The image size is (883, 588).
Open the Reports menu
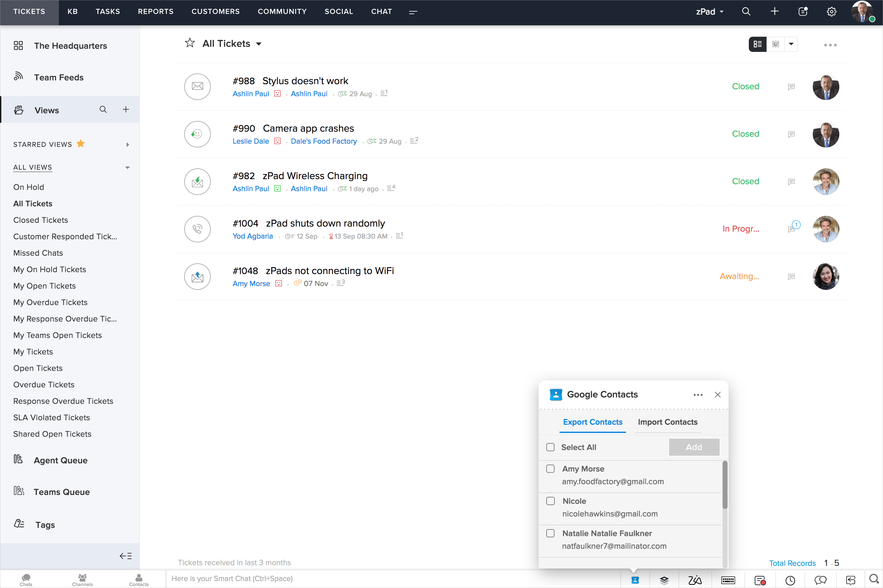pos(156,12)
